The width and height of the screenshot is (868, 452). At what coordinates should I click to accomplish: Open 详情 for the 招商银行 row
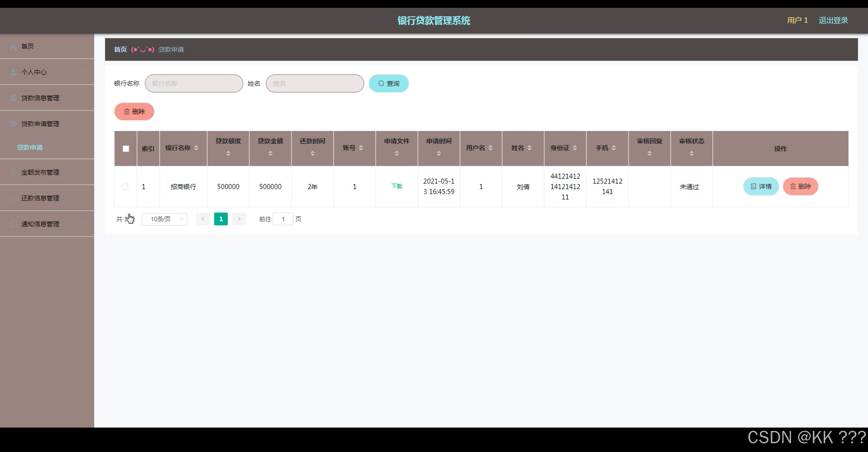click(761, 186)
